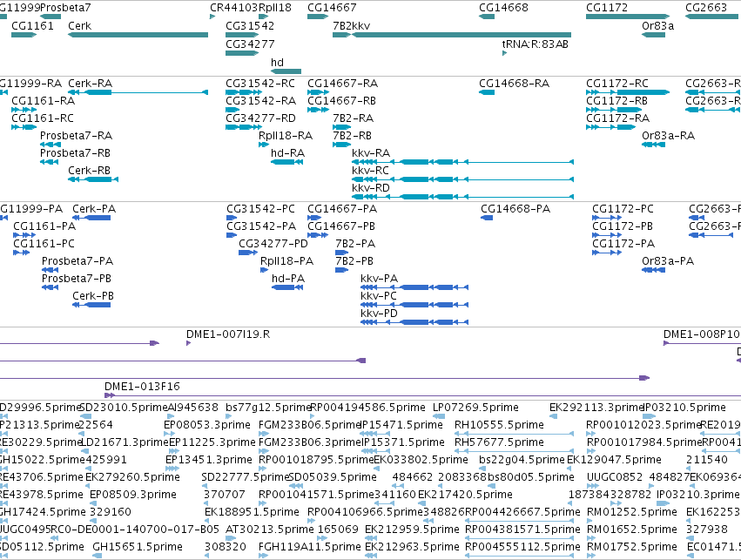
Task: Click the UUGC0852 EST label
Action: [x=615, y=477]
